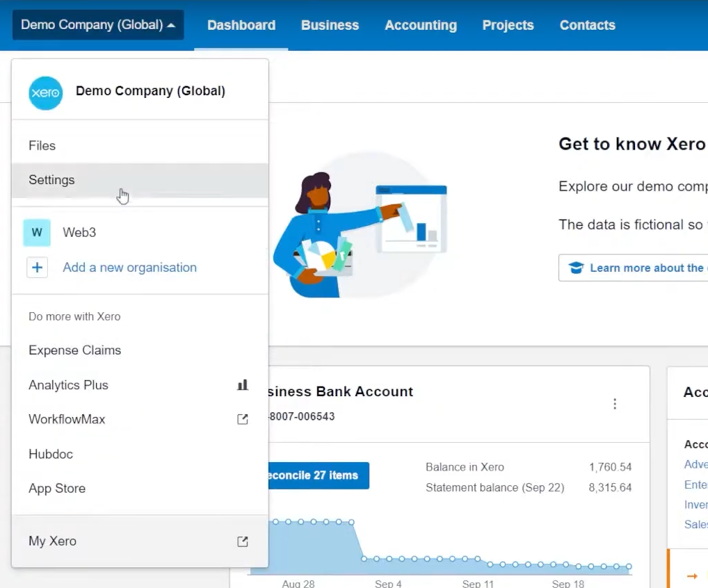Screen dimensions: 708x588
Task: Open the Contacts menu
Action: tap(588, 25)
